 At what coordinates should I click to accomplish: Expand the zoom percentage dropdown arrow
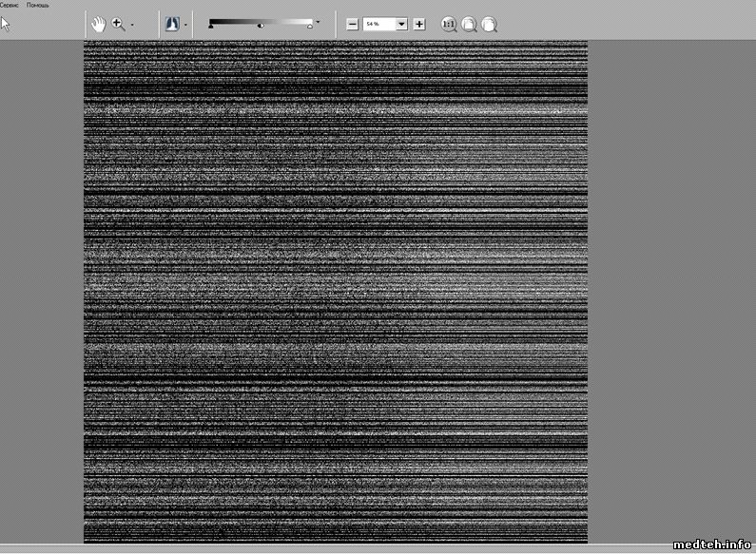(x=401, y=24)
